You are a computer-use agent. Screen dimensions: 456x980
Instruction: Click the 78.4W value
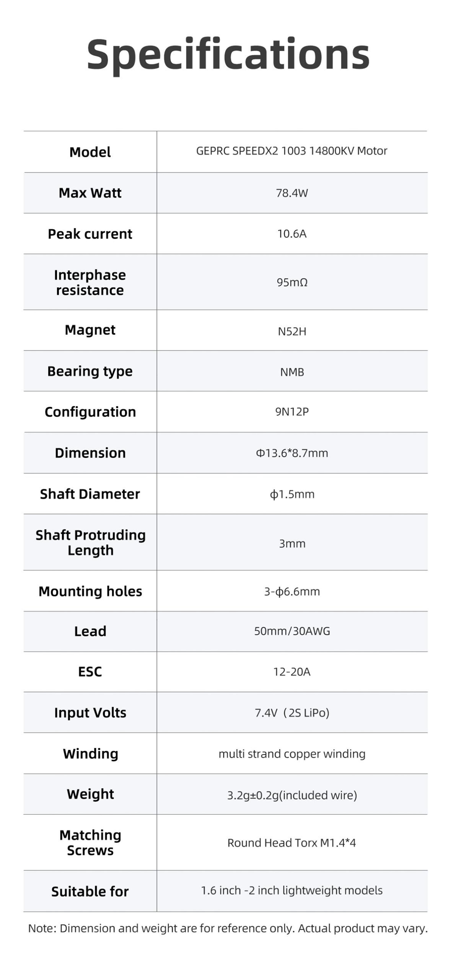click(292, 193)
